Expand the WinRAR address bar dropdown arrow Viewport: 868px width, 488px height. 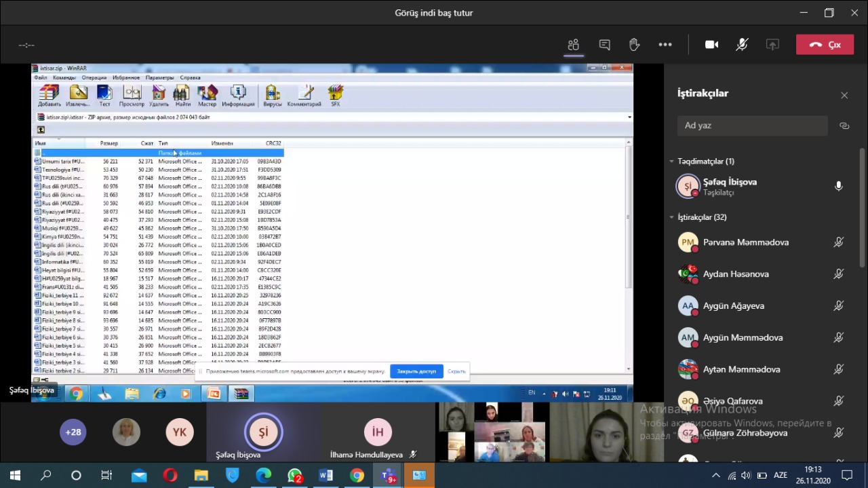pos(629,117)
